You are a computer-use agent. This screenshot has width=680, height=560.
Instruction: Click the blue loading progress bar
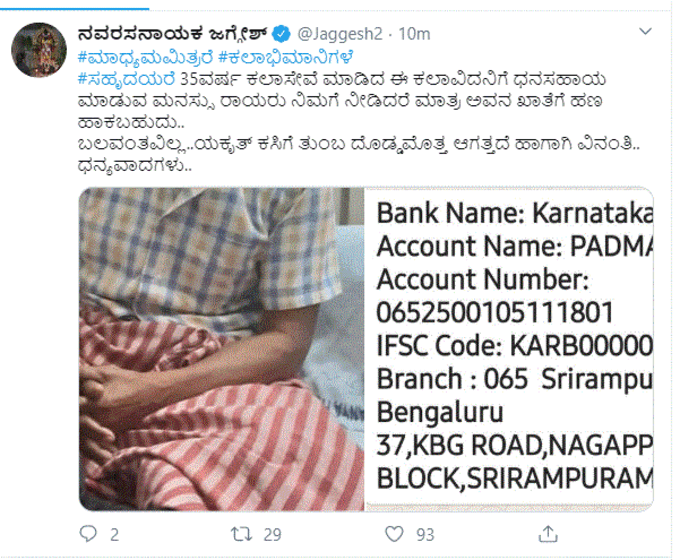point(75,9)
